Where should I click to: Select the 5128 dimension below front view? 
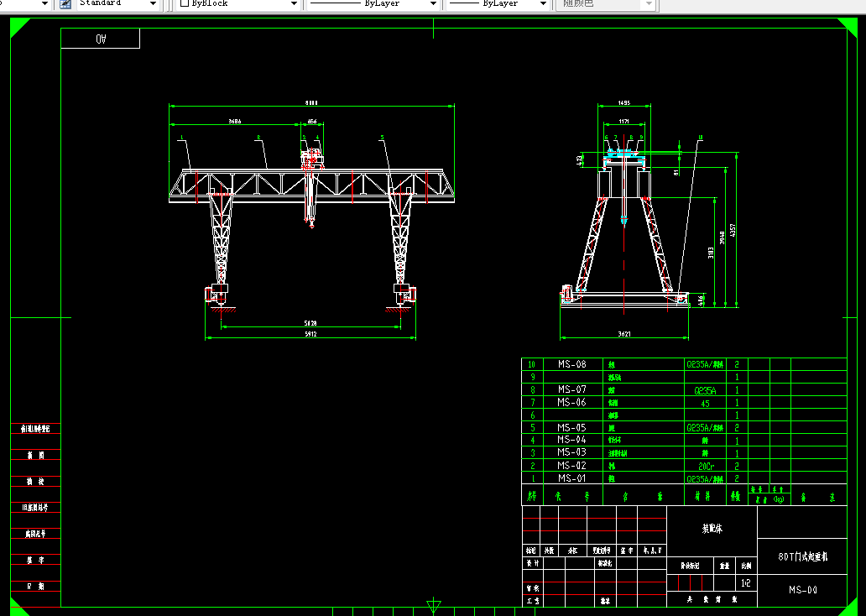(x=311, y=323)
